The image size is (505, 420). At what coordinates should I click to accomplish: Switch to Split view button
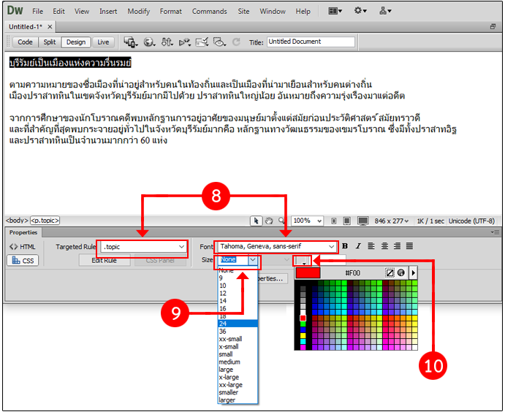(x=48, y=42)
